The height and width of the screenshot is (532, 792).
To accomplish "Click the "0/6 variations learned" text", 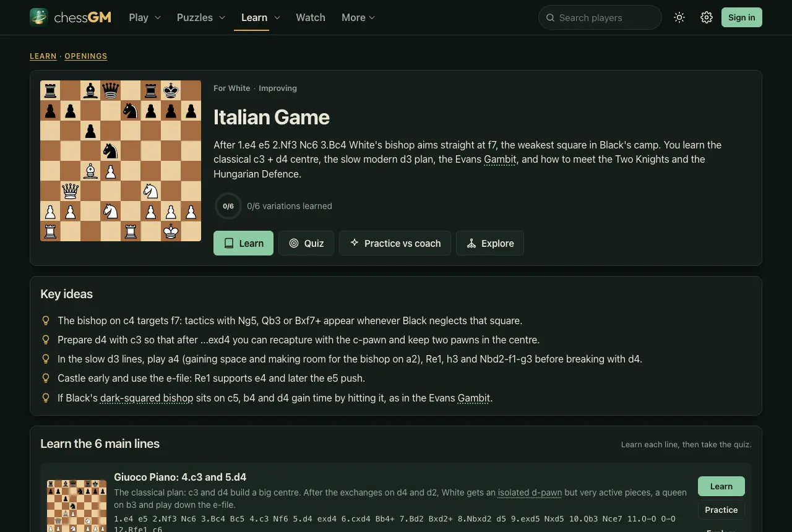I will click(x=290, y=206).
